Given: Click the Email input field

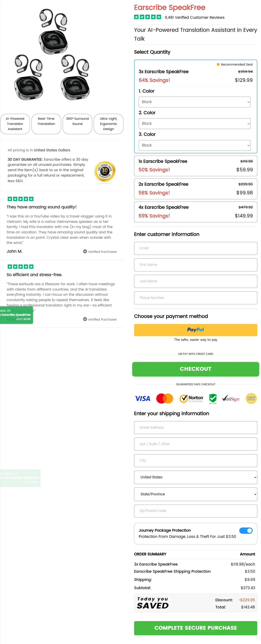Looking at the screenshot, I should pos(195,248).
